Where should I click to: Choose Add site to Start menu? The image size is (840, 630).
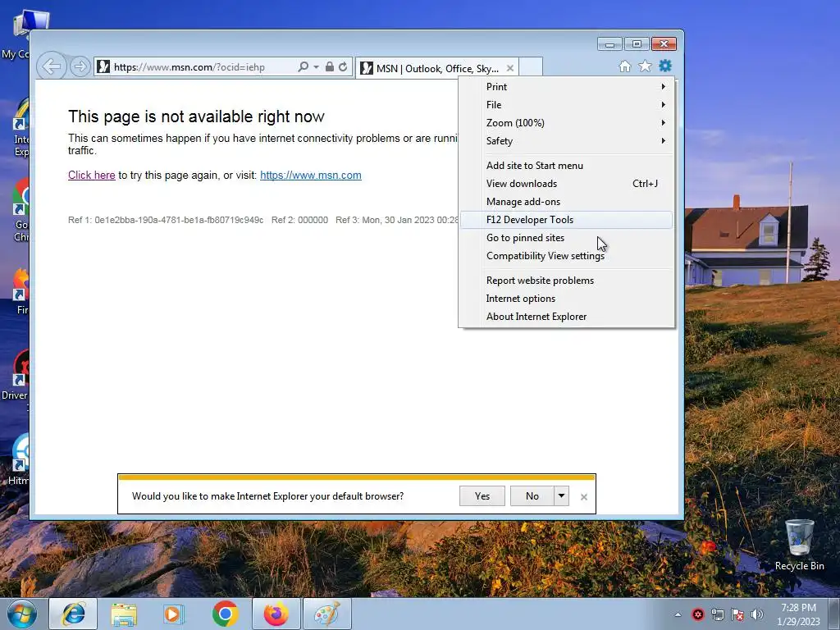[x=566, y=166]
